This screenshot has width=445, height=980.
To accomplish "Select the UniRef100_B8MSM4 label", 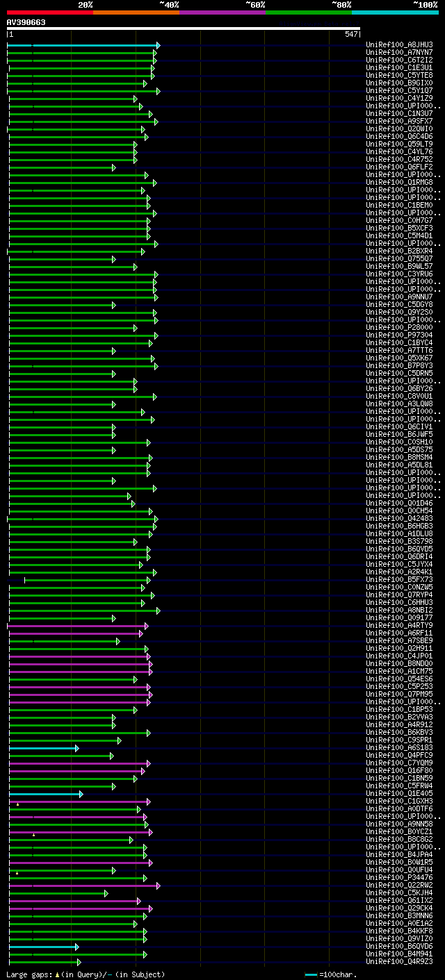I will pyautogui.click(x=400, y=457).
